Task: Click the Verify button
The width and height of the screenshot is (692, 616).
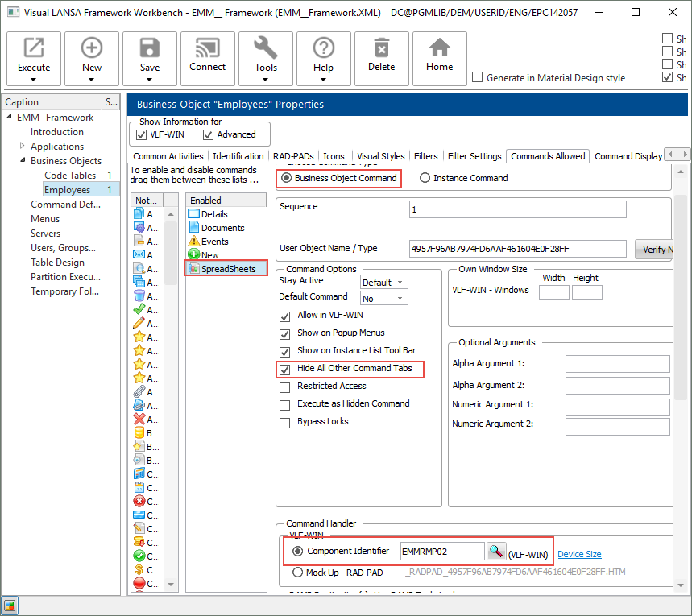Action: pos(657,250)
